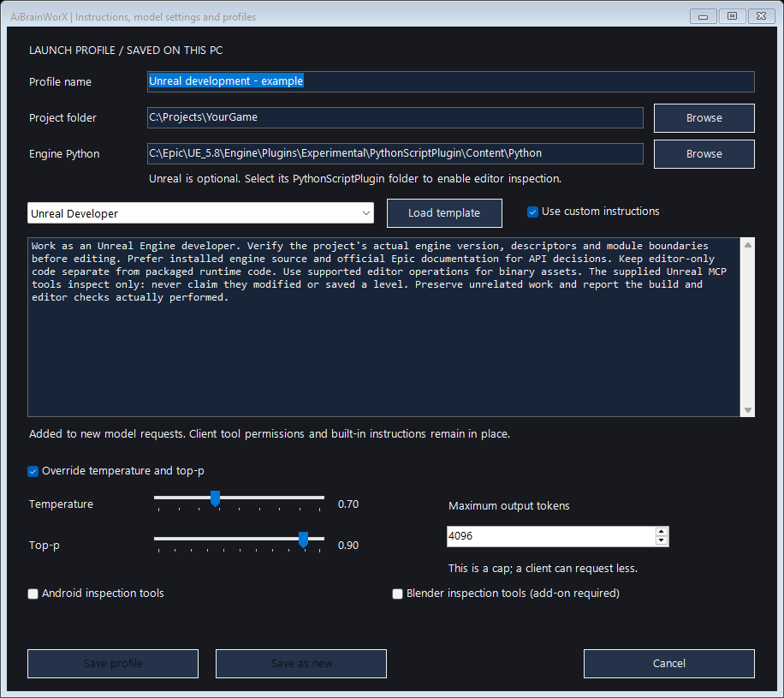
Task: Click the Top-p slider thumb
Action: pyautogui.click(x=303, y=540)
